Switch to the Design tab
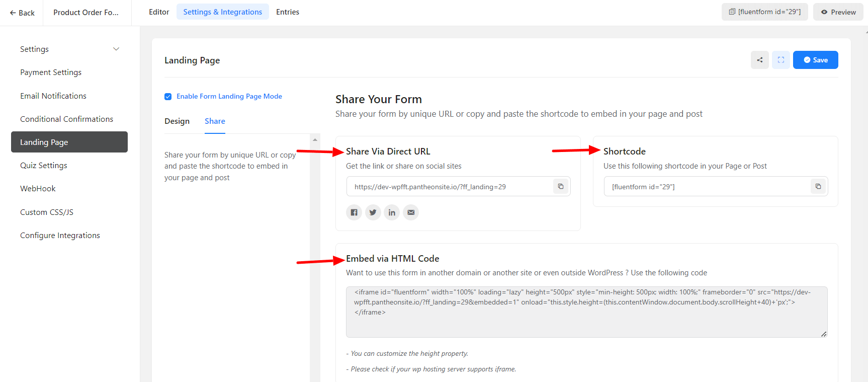Viewport: 868px width, 382px height. pos(177,121)
